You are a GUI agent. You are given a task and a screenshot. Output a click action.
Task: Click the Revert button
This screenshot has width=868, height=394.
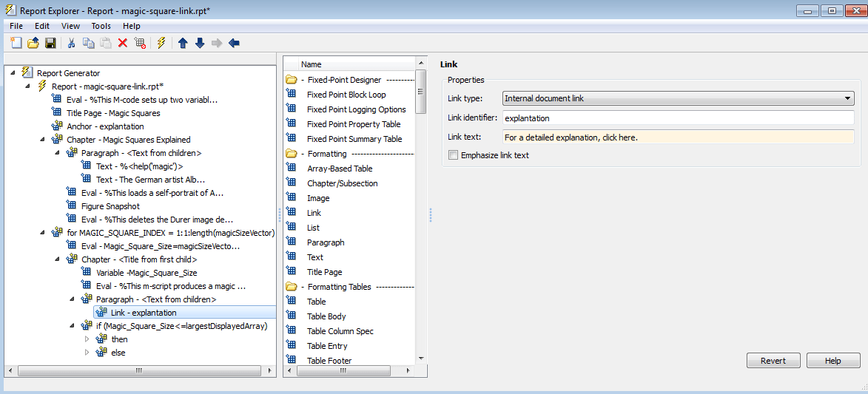click(773, 360)
